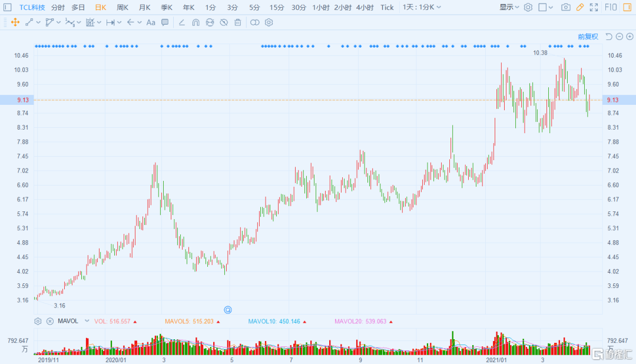Click the zoom in plus icon

click(630, 37)
